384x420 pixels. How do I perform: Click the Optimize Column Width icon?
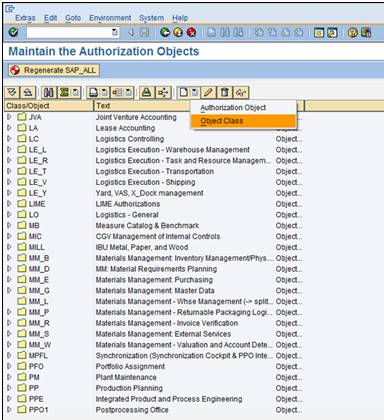(163, 92)
